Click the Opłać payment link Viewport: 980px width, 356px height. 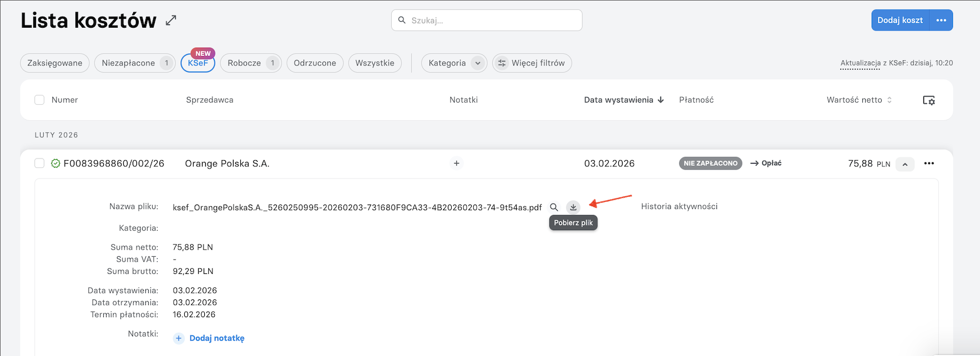pyautogui.click(x=766, y=163)
